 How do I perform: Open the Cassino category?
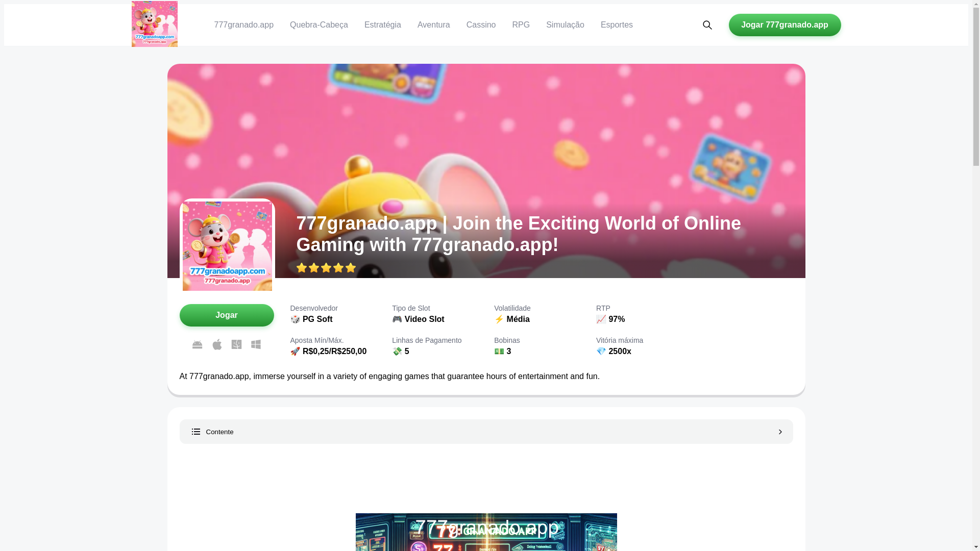pyautogui.click(x=481, y=25)
